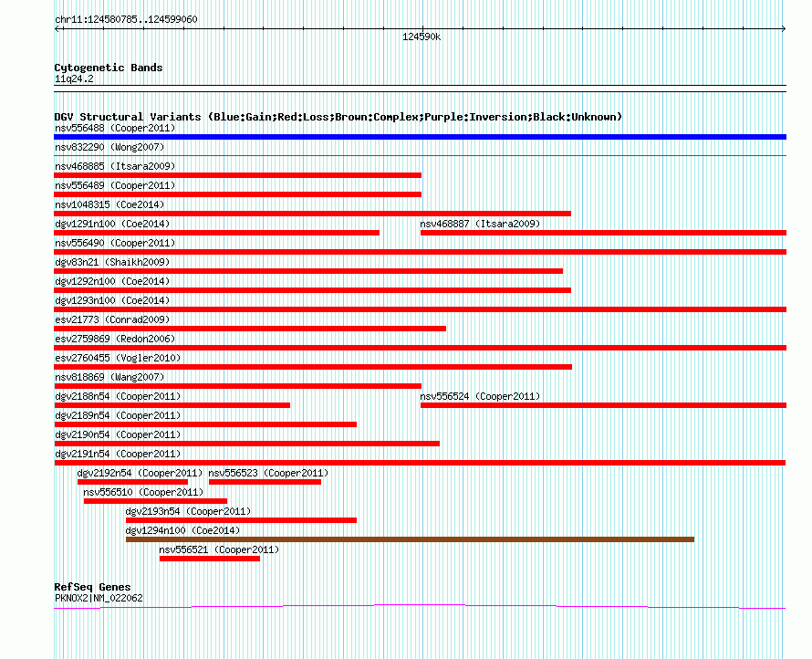The height and width of the screenshot is (659, 812).
Task: Open variant nsv832290 (Wong2007) label
Action: (109, 147)
